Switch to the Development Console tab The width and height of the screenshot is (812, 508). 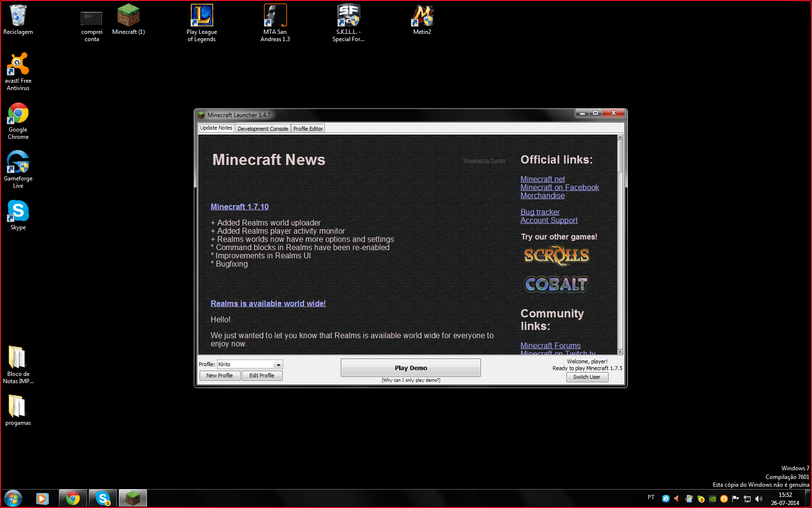(263, 129)
